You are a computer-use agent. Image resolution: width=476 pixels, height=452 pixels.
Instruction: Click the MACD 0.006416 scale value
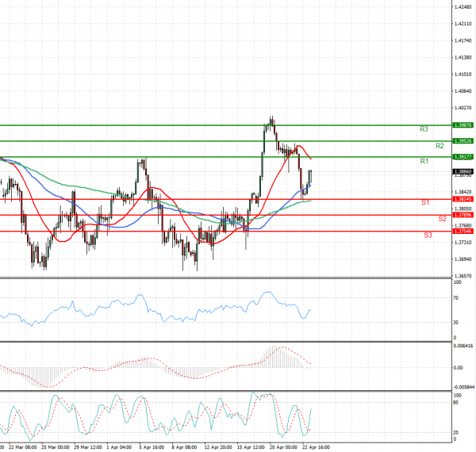point(463,346)
